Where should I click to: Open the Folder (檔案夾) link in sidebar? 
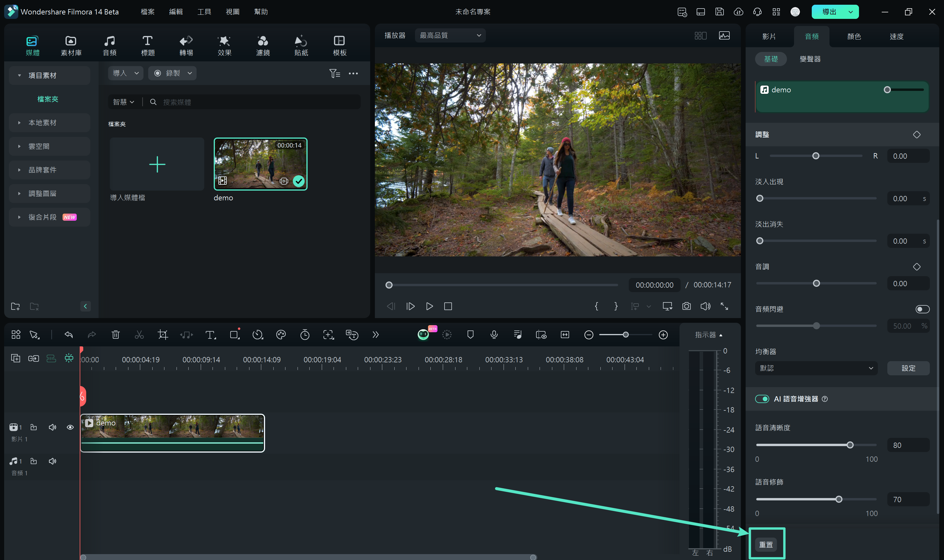pos(48,99)
